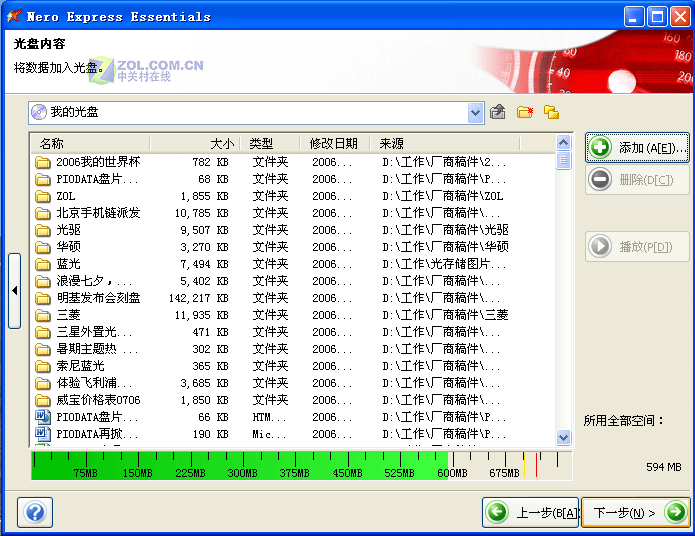Click the D:\工作\厂商稿件\华硕 source path
695x536 pixels.
pos(445,247)
